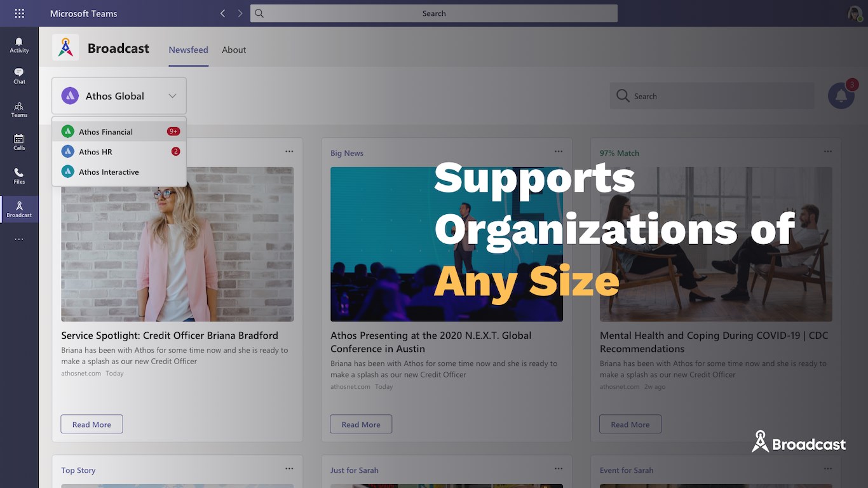Open the woman in pink blazer photo

coord(177,244)
